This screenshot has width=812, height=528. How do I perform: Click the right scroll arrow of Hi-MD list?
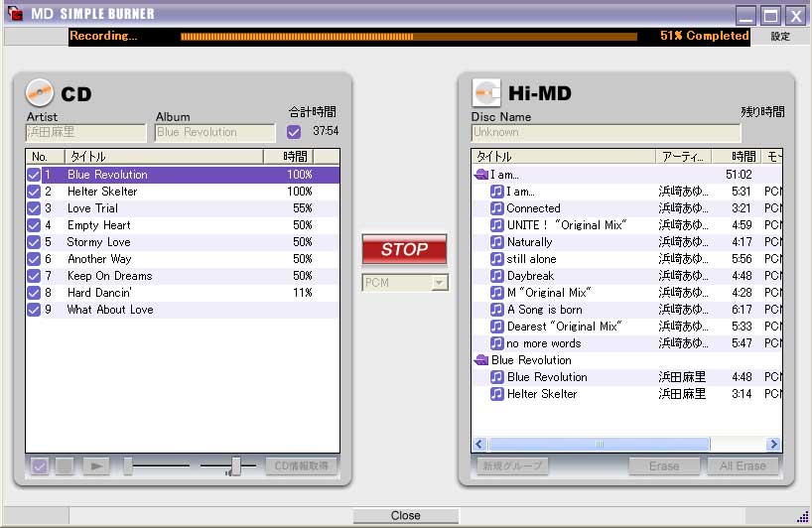[773, 445]
